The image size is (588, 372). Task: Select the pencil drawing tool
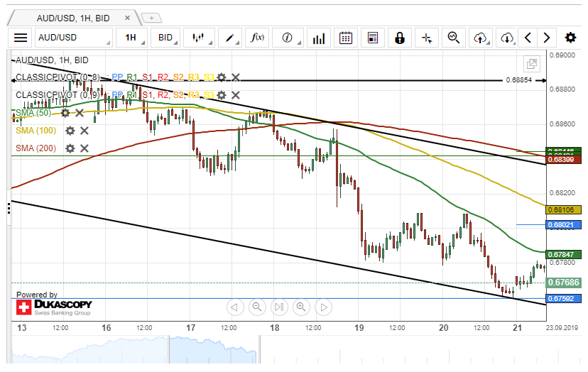click(233, 38)
